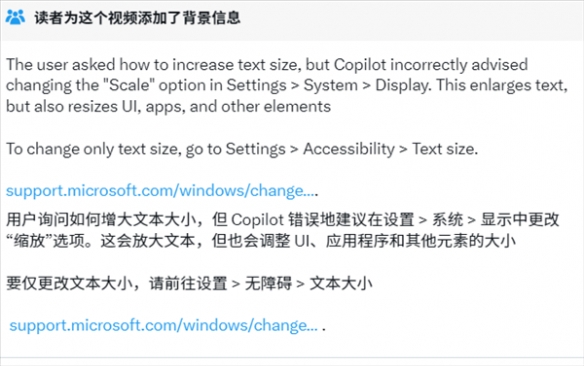Click the line 'To change only text size'
The height and width of the screenshot is (366, 584).
click(242, 149)
